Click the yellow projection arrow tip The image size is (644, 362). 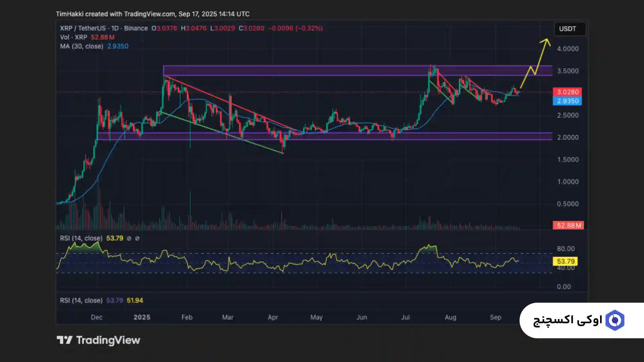point(546,40)
